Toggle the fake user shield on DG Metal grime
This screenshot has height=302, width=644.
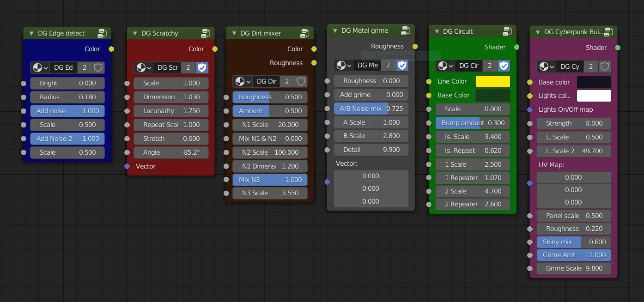402,65
